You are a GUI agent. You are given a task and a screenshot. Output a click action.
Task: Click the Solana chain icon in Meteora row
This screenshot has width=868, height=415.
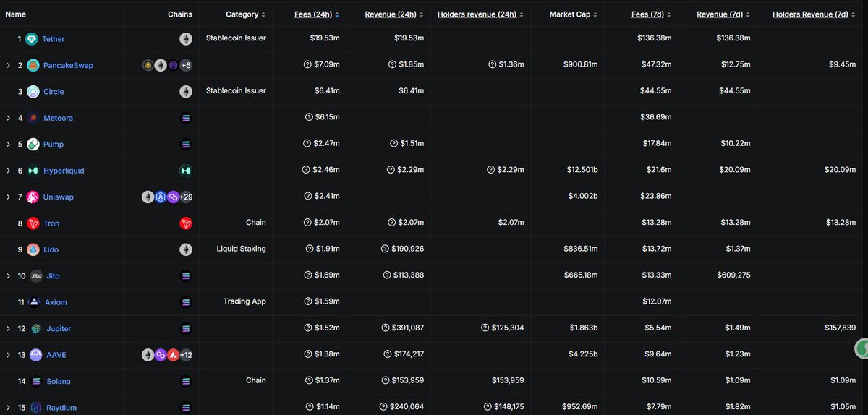[186, 118]
